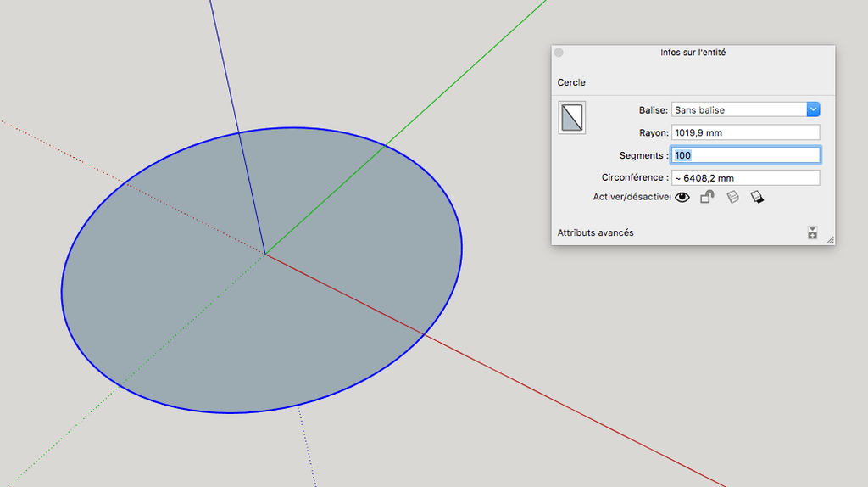Open the Balise tag dropdown
The width and height of the screenshot is (868, 487).
click(x=813, y=109)
